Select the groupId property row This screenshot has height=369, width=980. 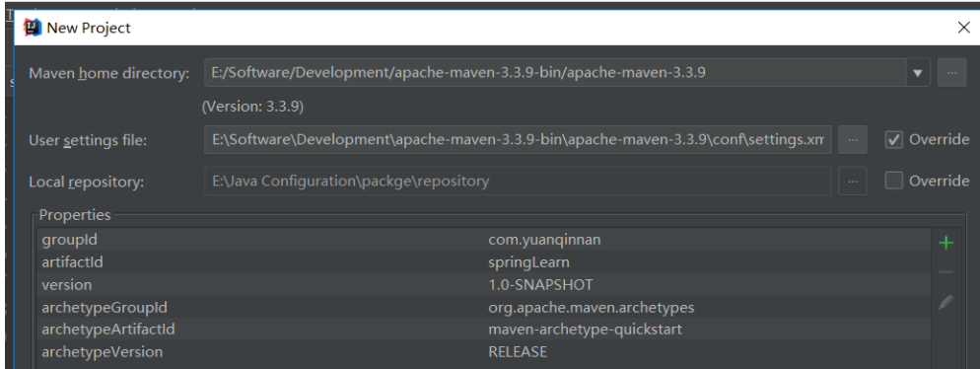point(484,240)
